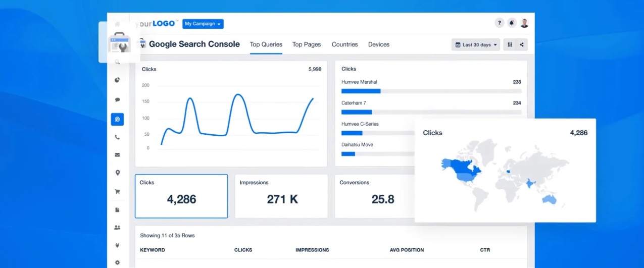Open the shopping cart icon in sidebar
The image size is (644, 268).
117,192
